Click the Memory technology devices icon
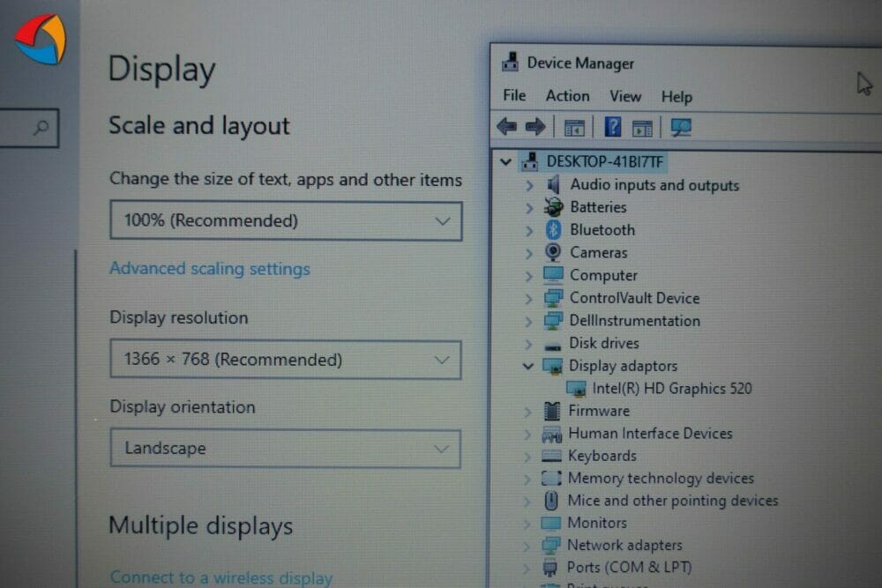 (551, 479)
